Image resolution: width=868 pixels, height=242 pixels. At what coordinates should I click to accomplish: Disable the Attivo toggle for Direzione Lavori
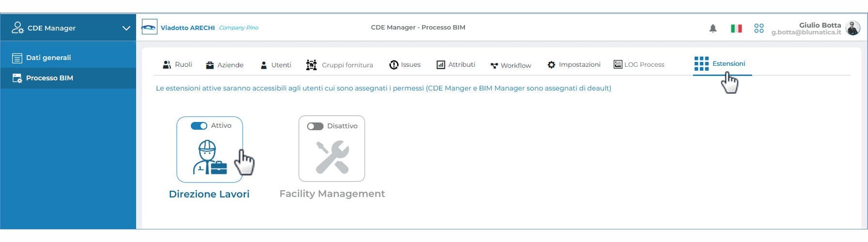(x=199, y=126)
